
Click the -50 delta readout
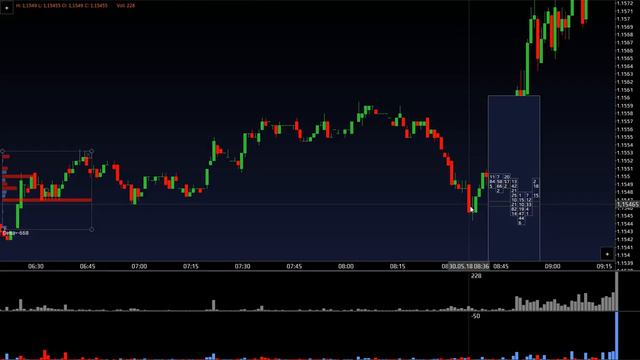[476, 316]
